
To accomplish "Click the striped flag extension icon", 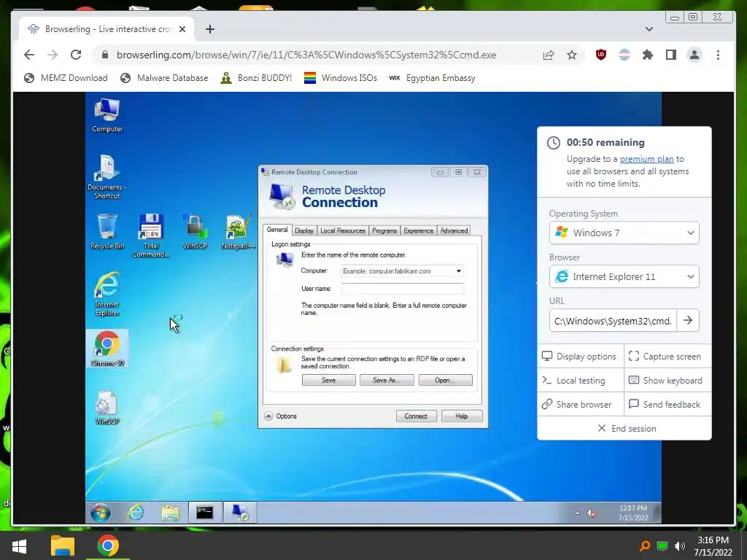I will click(x=624, y=55).
